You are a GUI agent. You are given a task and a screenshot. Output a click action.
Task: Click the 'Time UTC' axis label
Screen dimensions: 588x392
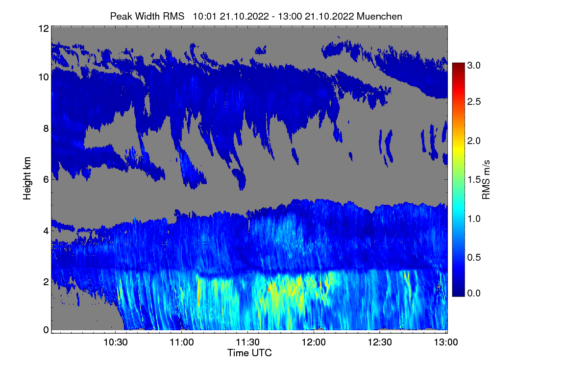[249, 352]
